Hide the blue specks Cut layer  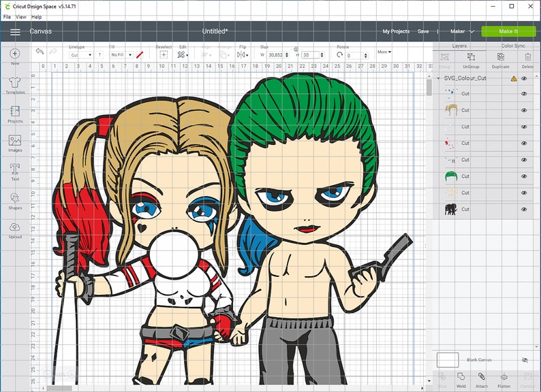pos(524,94)
